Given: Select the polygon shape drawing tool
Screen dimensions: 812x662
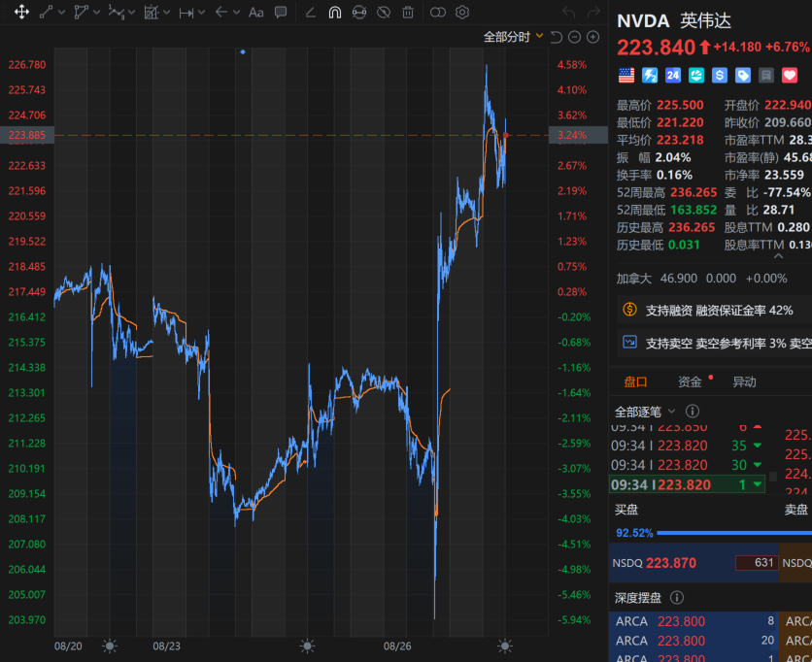Looking at the screenshot, I should [x=81, y=12].
